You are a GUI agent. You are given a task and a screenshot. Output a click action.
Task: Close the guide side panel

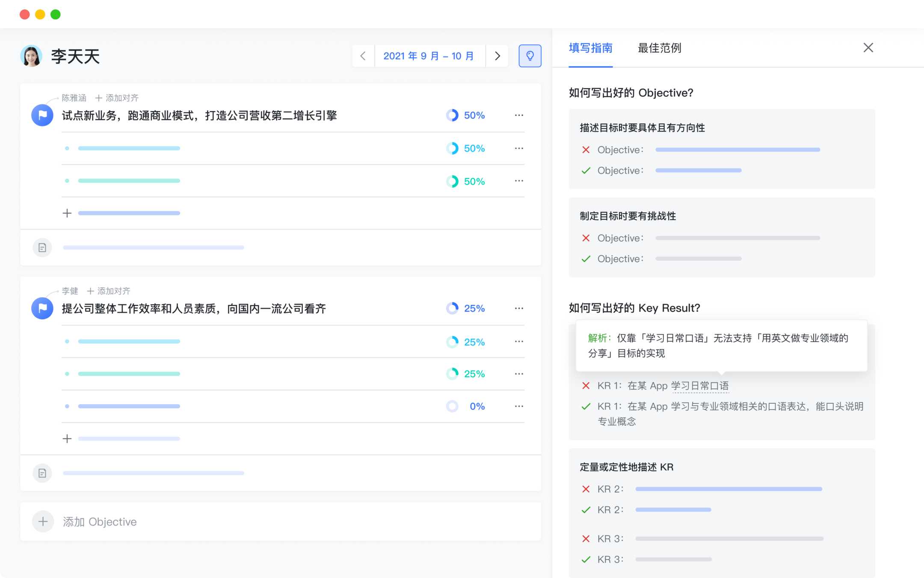tap(868, 48)
